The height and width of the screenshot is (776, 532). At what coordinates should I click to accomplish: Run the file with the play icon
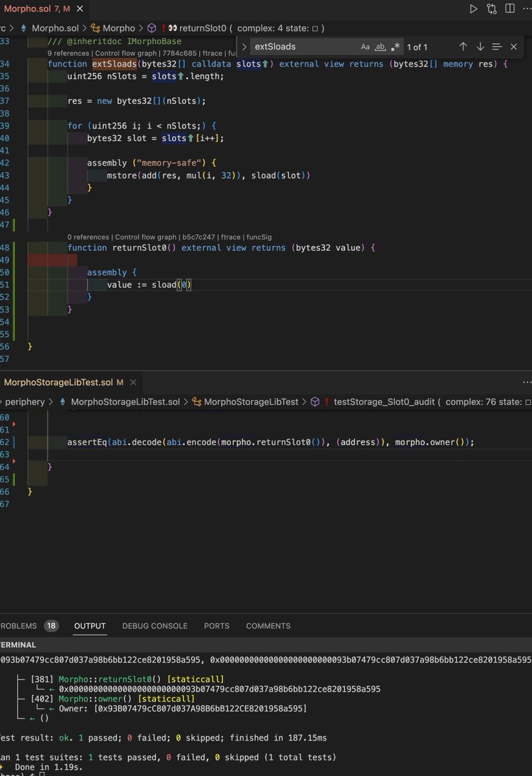[x=474, y=9]
